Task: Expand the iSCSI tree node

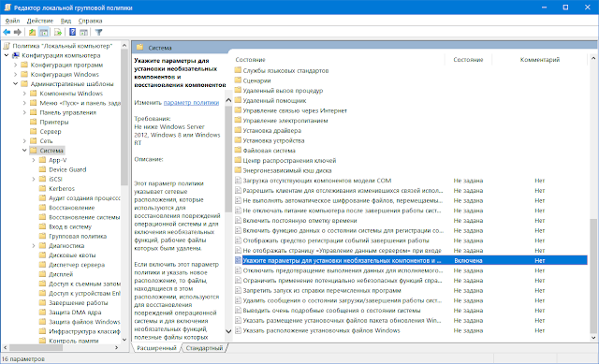Action: pyautogui.click(x=34, y=179)
